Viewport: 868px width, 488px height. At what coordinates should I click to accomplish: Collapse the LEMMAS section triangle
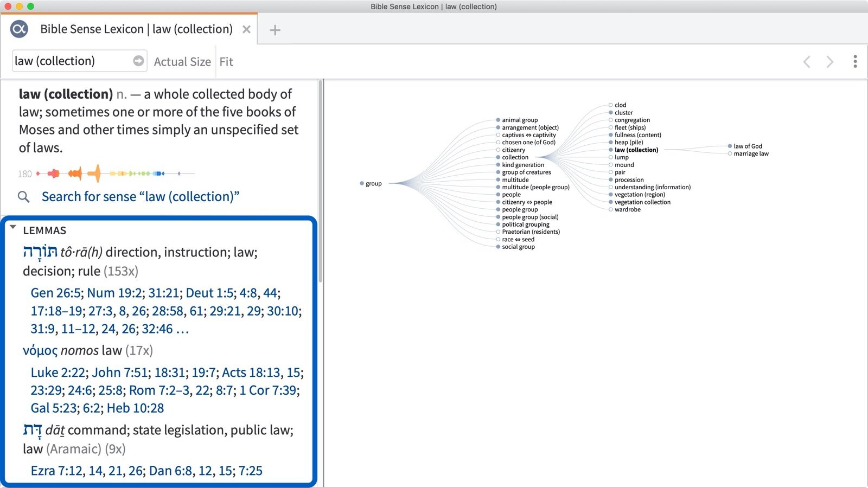point(13,228)
